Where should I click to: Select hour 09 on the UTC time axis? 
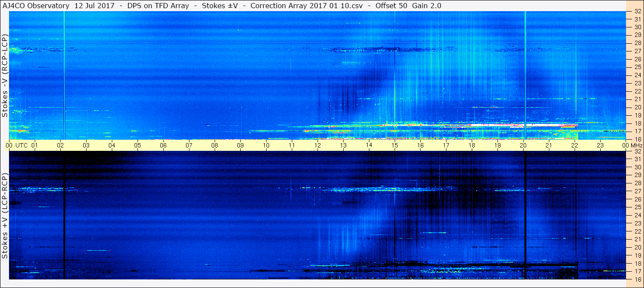240,145
